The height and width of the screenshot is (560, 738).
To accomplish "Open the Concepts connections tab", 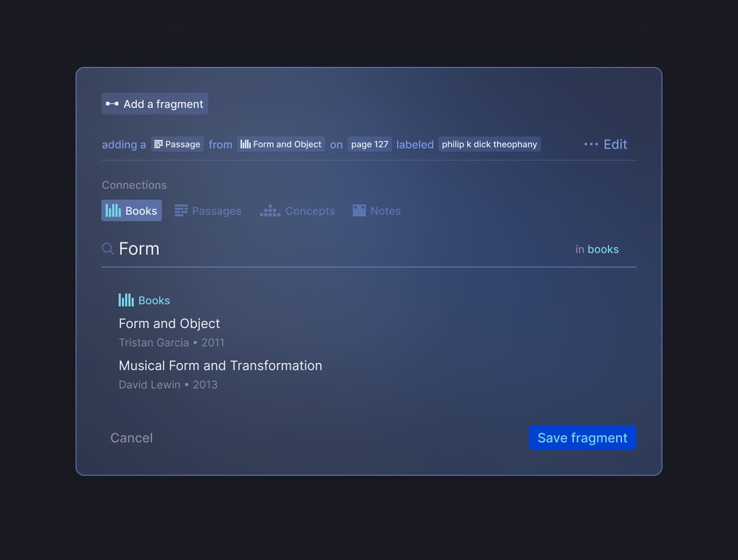I will [298, 211].
